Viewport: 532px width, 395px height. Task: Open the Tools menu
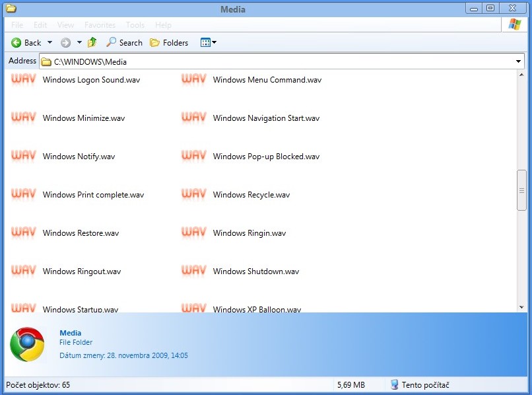pyautogui.click(x=135, y=25)
